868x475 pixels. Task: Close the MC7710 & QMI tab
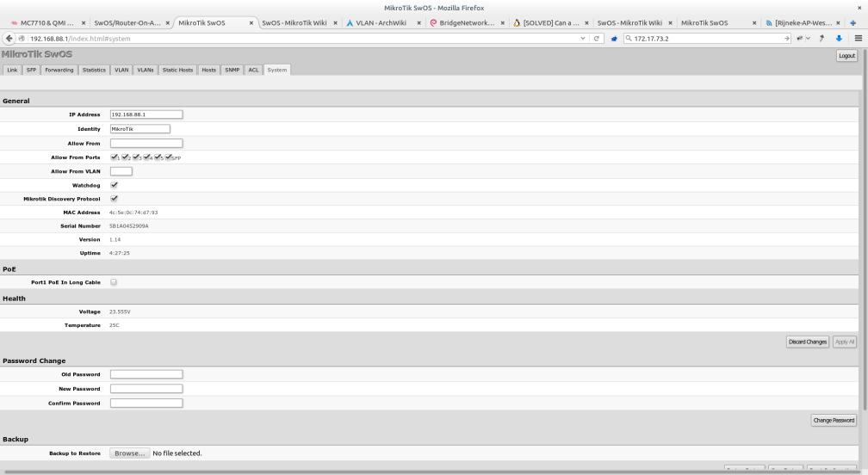click(84, 22)
